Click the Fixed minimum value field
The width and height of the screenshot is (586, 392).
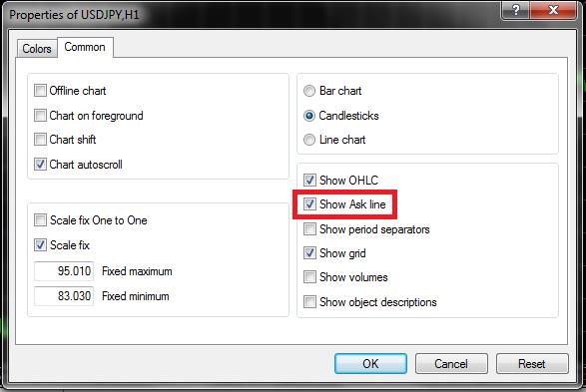(64, 296)
